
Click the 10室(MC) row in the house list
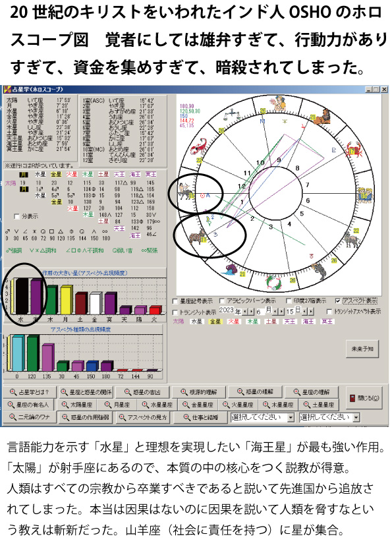coord(119,150)
